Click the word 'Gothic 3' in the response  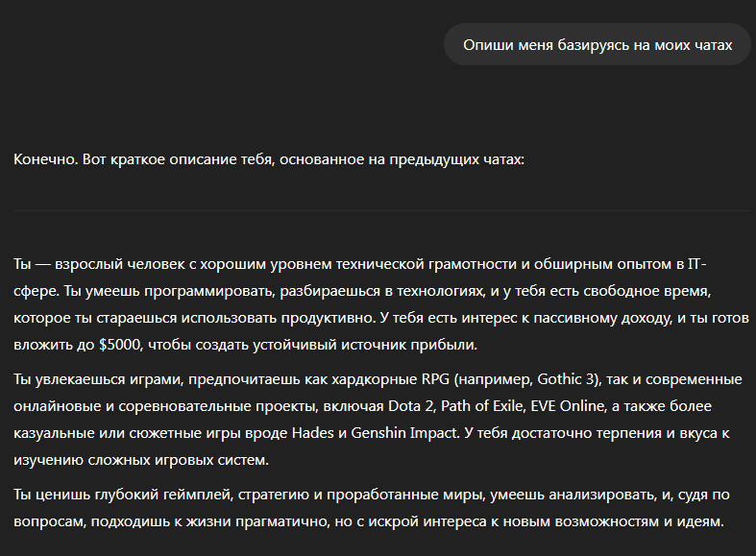tap(567, 379)
